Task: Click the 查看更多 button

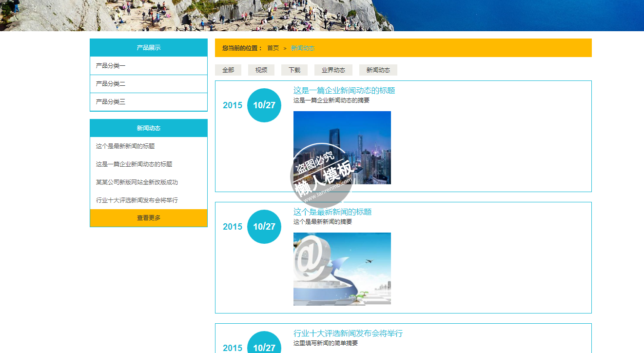Action: click(x=149, y=218)
